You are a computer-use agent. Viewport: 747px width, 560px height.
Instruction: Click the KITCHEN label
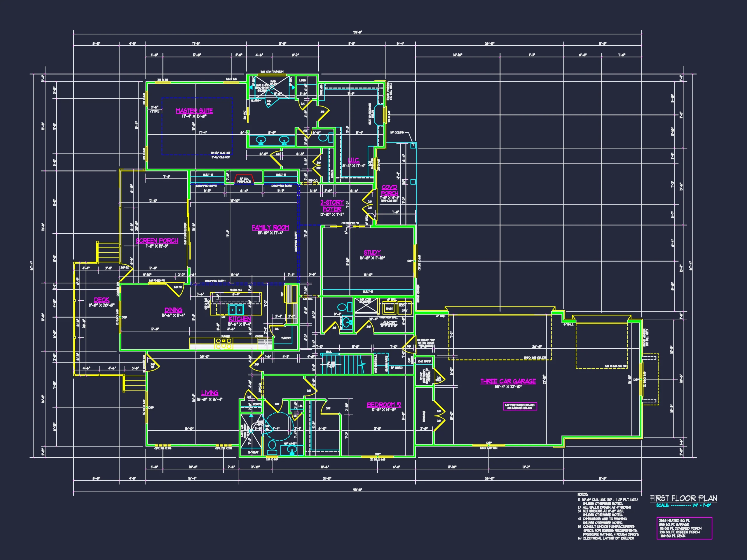click(240, 319)
